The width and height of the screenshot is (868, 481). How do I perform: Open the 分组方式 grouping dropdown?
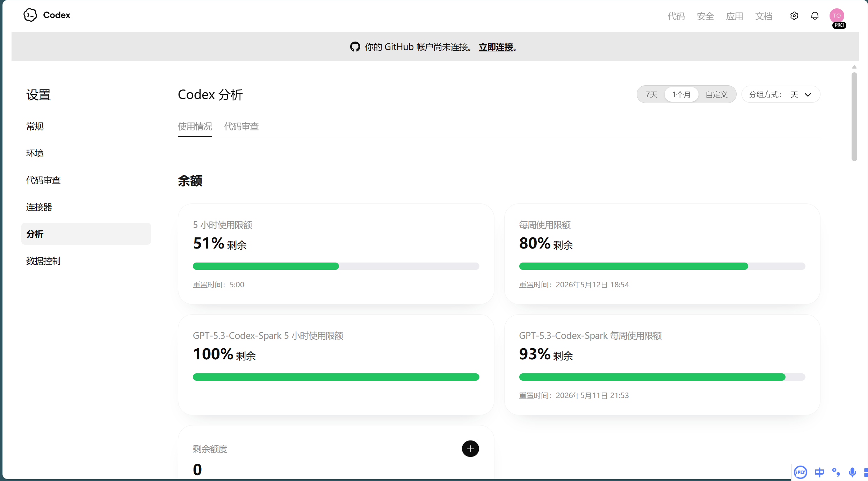[781, 94]
